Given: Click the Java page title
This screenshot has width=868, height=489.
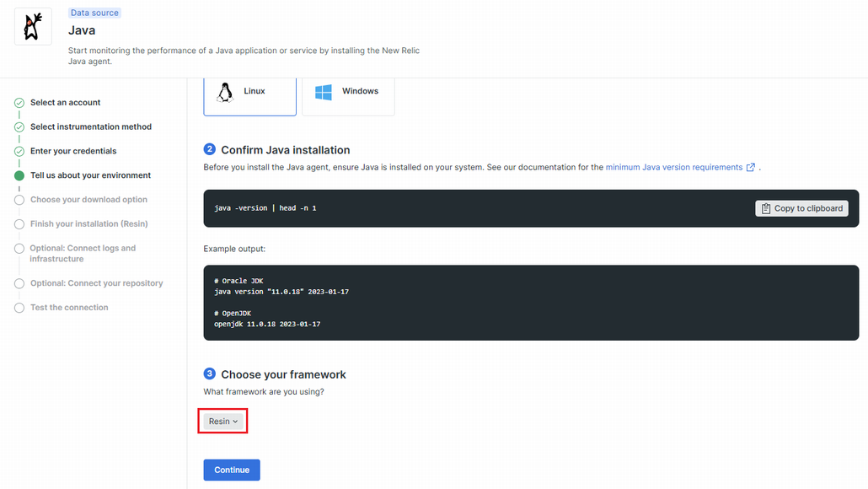Looking at the screenshot, I should pyautogui.click(x=82, y=30).
